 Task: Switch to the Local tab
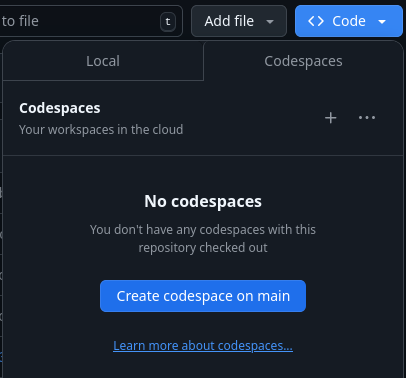pos(103,61)
